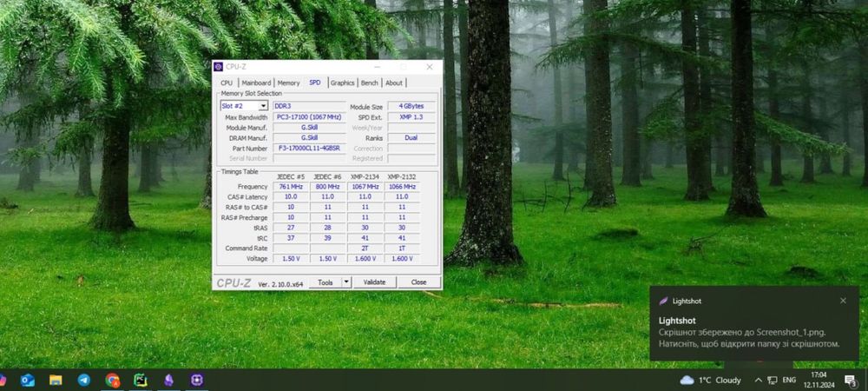Switch to the Bench tab

tap(369, 83)
